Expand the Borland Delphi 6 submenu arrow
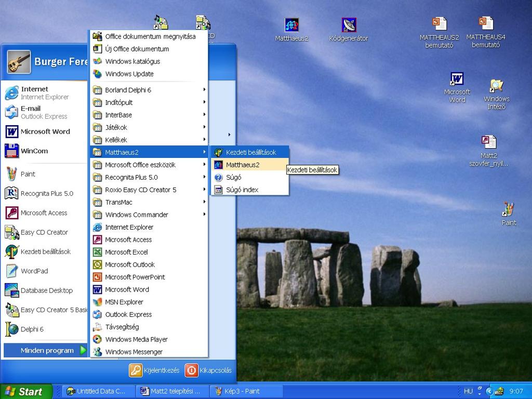This screenshot has height=399, width=532. click(204, 89)
